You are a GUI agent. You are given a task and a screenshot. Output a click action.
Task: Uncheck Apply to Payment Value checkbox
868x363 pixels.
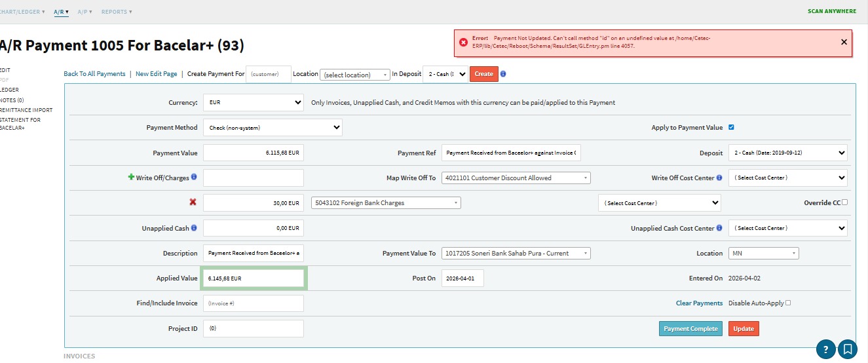731,127
